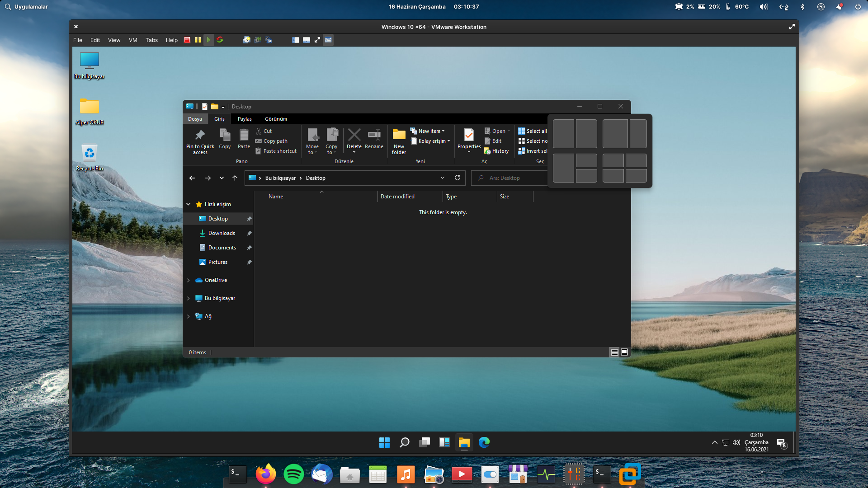The height and width of the screenshot is (488, 868).
Task: Click the Delete icon in the ribbon
Action: pos(354,136)
